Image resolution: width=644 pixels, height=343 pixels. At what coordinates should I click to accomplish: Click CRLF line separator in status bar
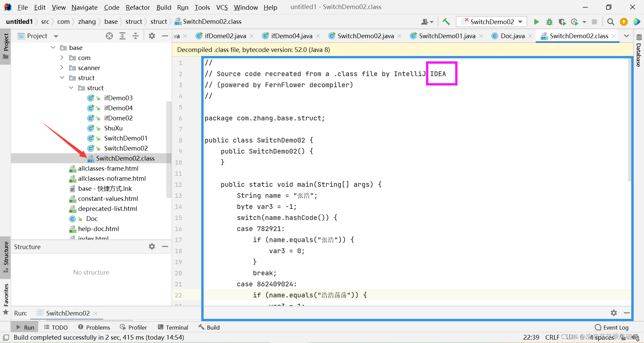552,337
